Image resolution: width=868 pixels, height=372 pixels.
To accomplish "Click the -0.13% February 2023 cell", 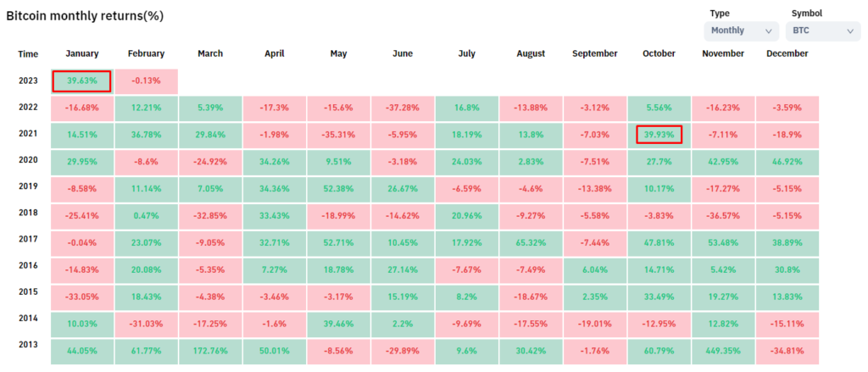I will tap(146, 81).
